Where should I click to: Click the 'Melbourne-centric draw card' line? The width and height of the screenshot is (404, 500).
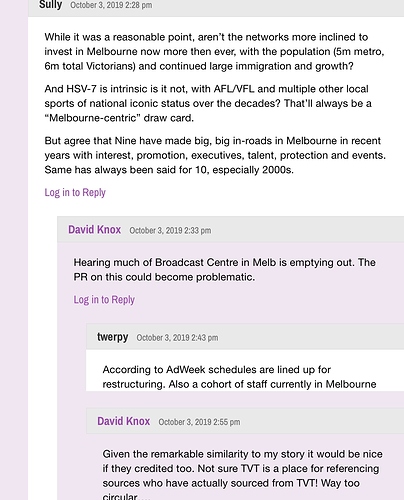pyautogui.click(x=119, y=118)
